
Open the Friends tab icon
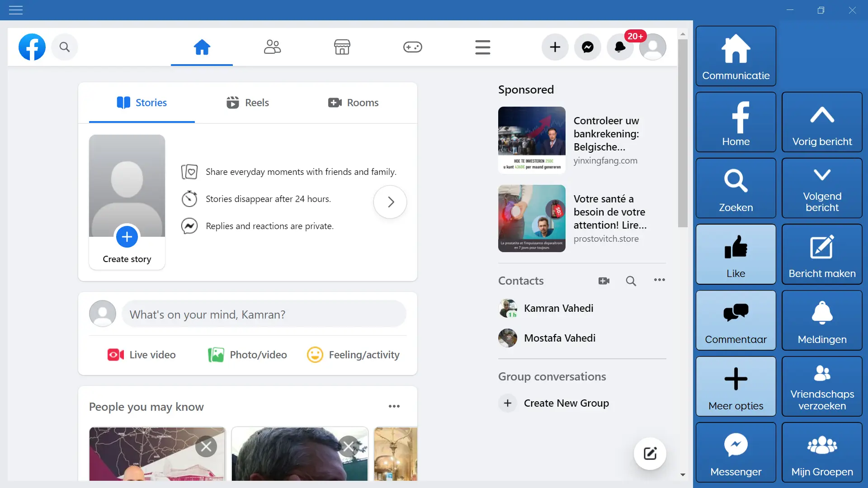272,47
